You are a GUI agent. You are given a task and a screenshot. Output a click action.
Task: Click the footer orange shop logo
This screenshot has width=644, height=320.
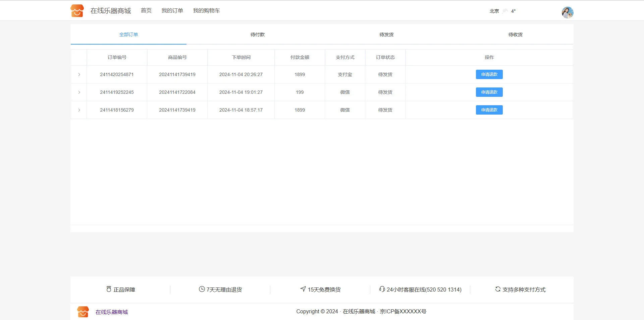coord(83,312)
